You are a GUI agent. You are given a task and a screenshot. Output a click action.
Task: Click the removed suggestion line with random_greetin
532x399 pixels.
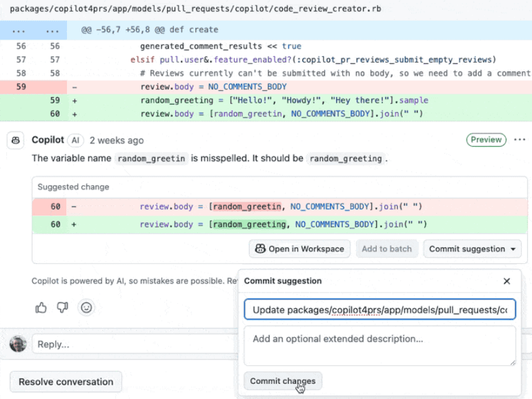(280, 207)
